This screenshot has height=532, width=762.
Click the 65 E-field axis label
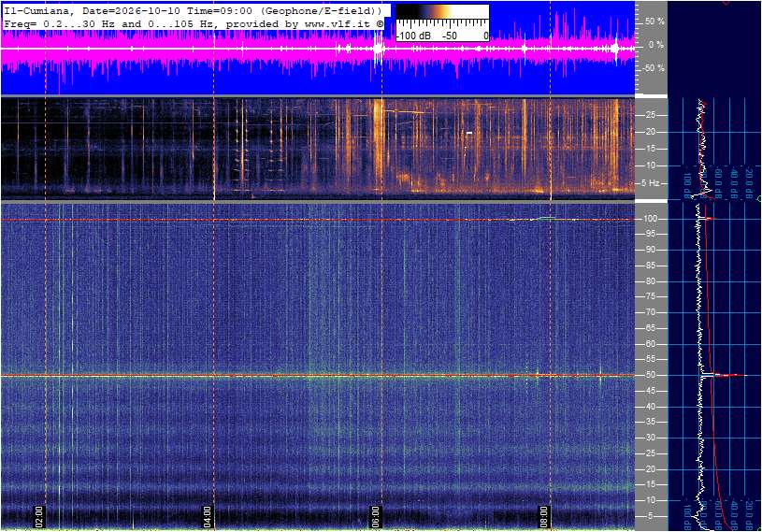point(650,328)
